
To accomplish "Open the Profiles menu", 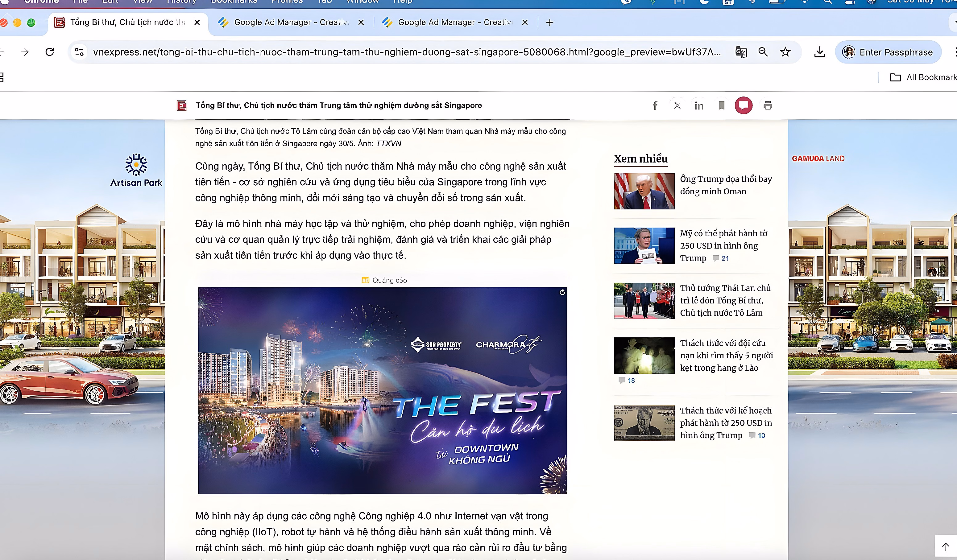I will [x=287, y=2].
